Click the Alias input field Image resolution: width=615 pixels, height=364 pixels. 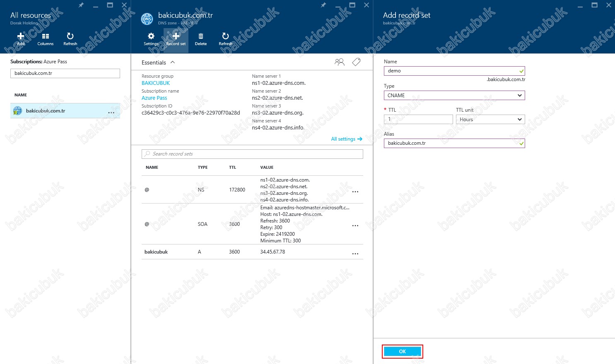(454, 143)
